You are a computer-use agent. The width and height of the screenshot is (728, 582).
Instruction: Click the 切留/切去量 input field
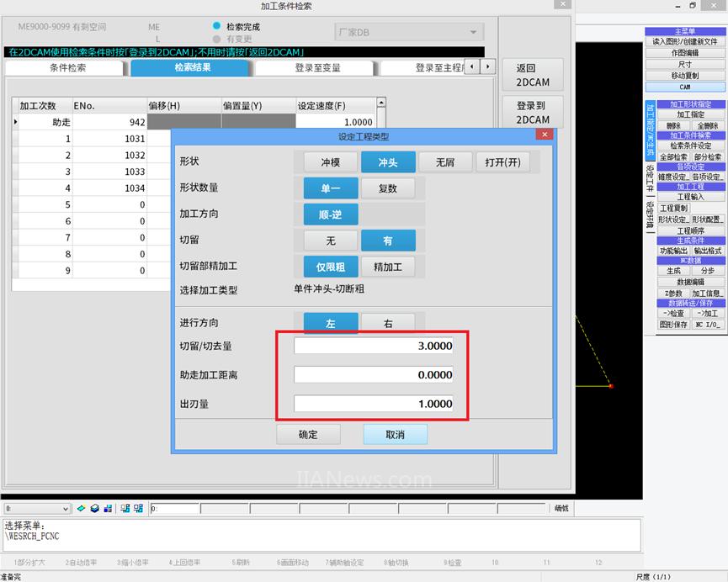pyautogui.click(x=373, y=346)
